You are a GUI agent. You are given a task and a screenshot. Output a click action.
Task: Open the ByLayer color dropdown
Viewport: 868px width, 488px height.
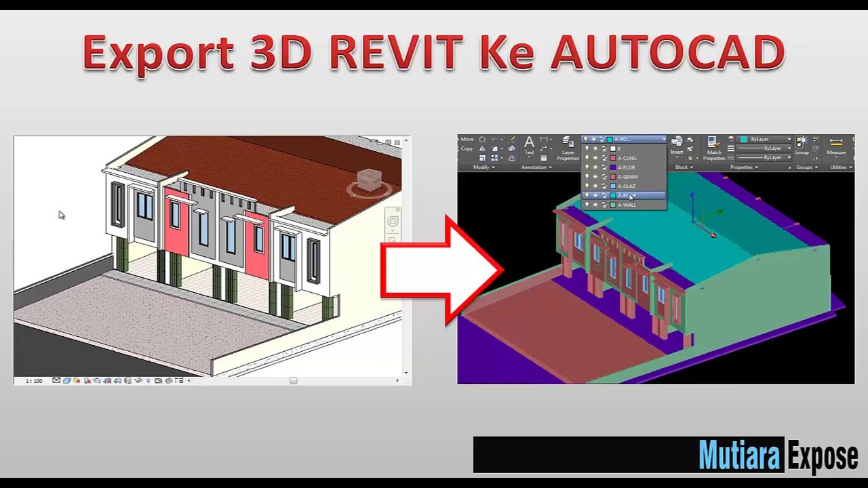coord(764,139)
